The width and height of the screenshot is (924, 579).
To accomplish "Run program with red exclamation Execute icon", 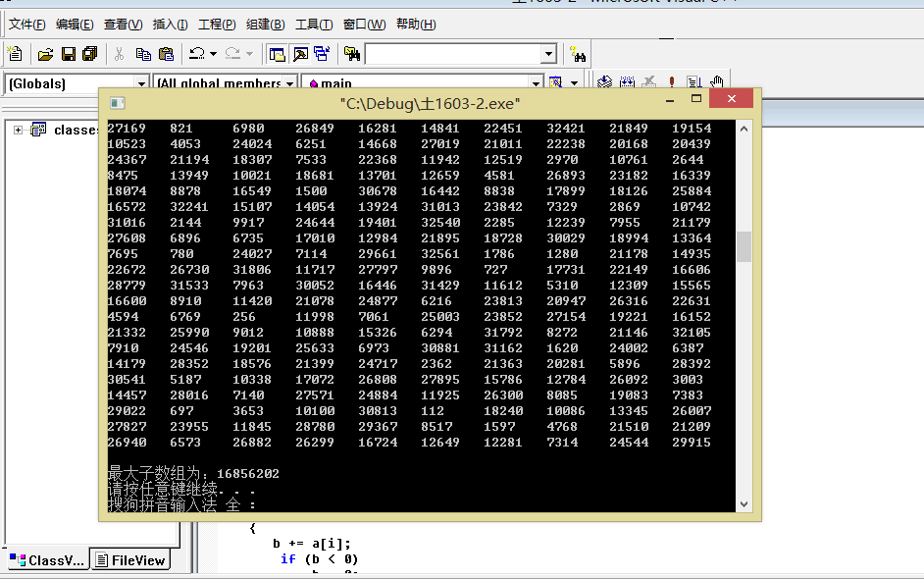I will click(672, 82).
